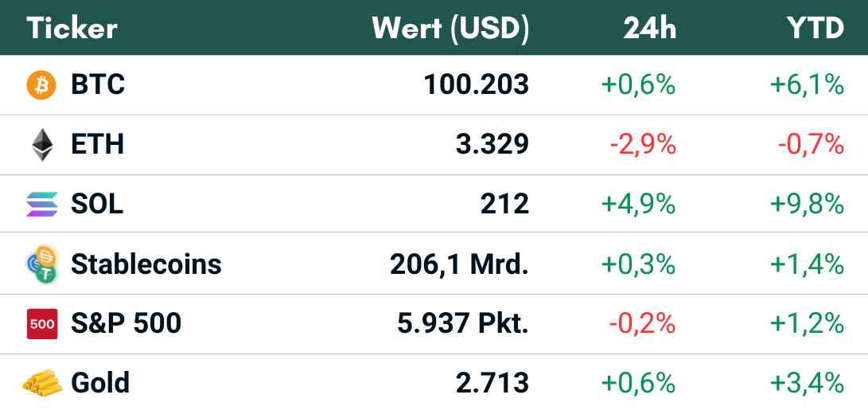Click the gold bars icon
This screenshot has height=414, width=868.
click(x=41, y=383)
